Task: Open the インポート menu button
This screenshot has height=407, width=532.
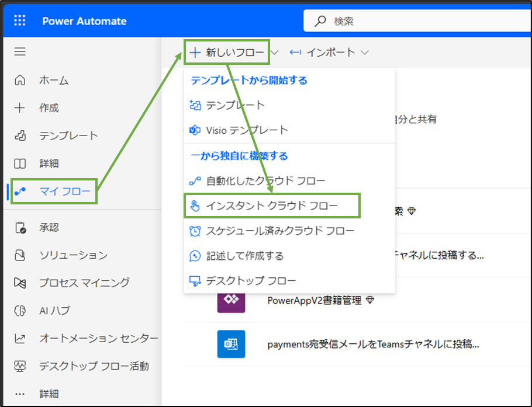Action: (329, 52)
